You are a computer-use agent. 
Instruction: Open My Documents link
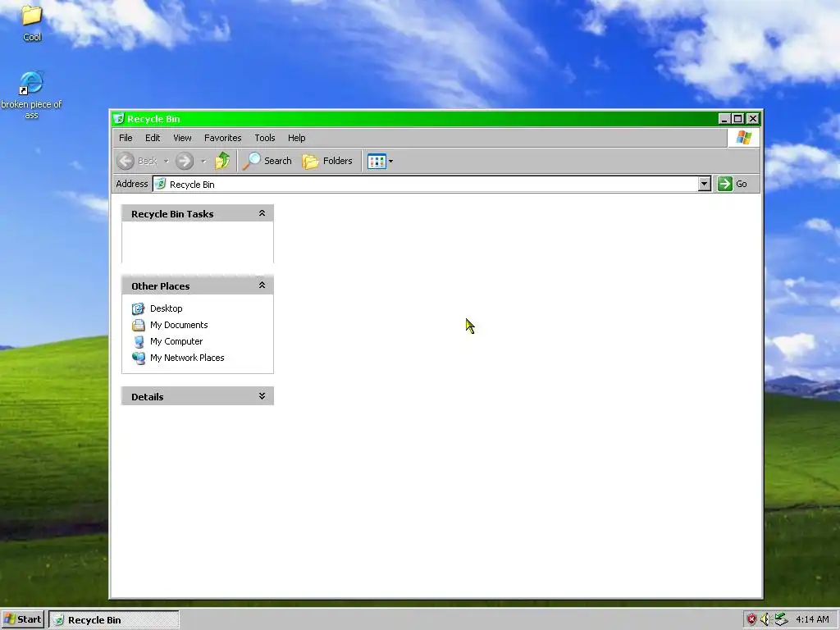pos(179,325)
